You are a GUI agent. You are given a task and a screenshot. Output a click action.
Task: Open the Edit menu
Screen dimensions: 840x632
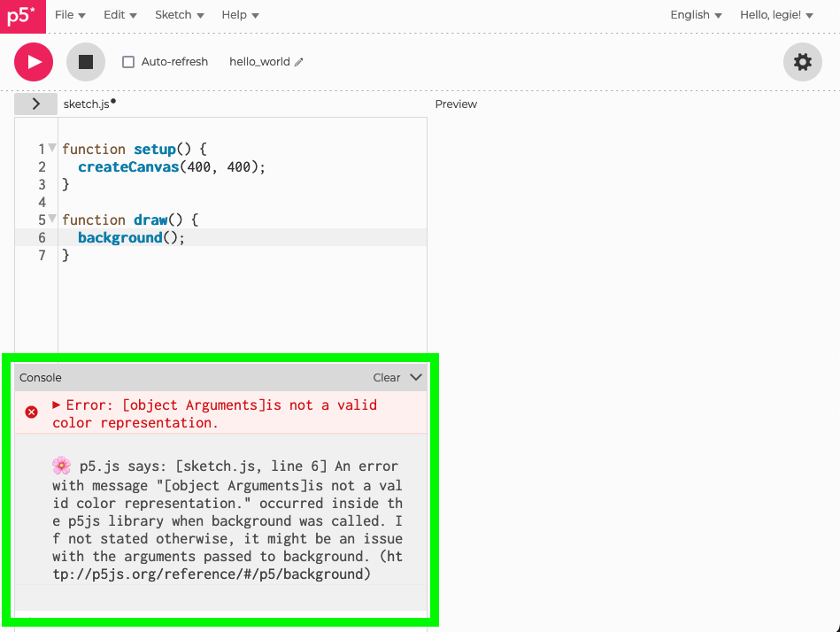click(119, 15)
